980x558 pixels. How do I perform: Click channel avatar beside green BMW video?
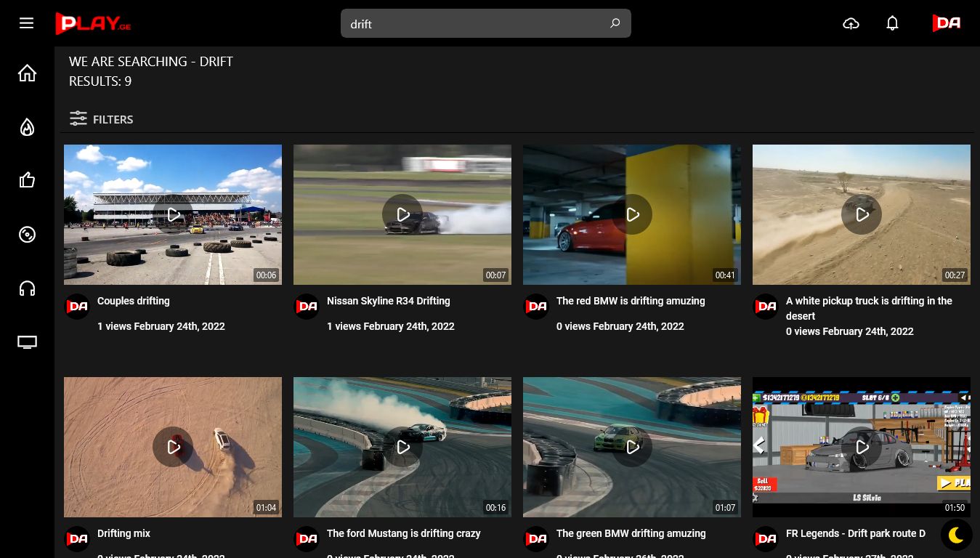coord(536,539)
